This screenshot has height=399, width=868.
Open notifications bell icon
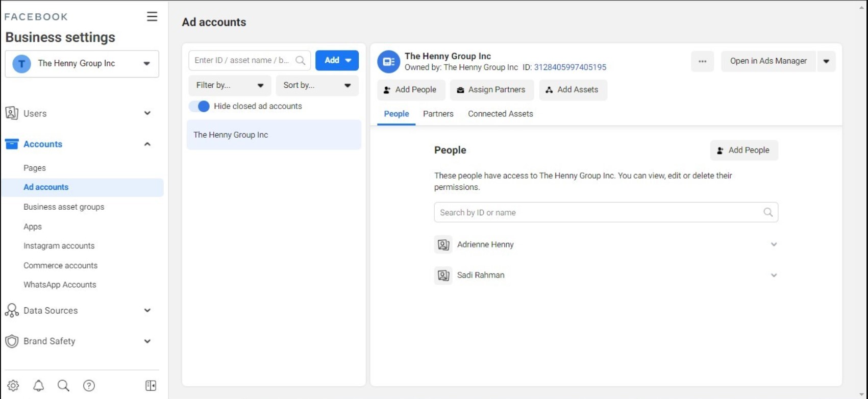coord(38,386)
